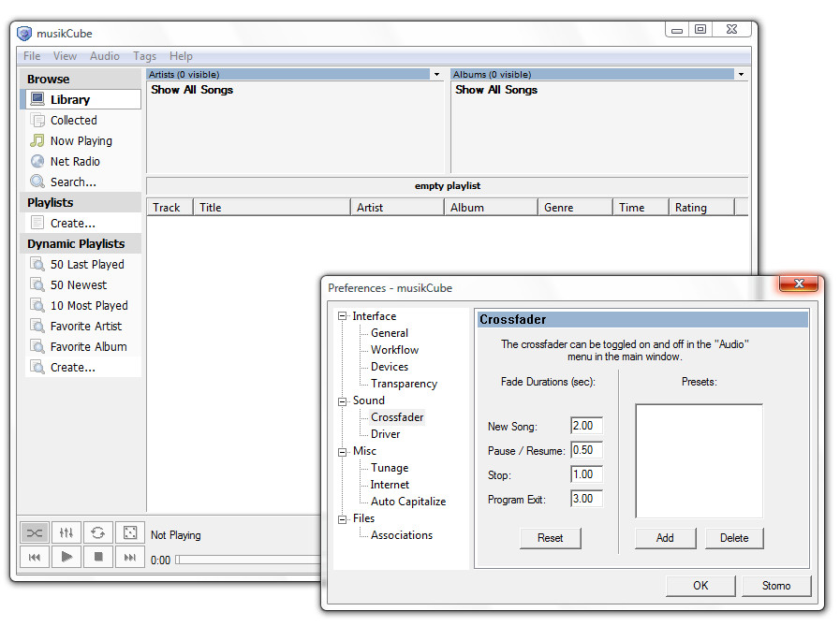Select Auto Capitalize in preferences tree

coord(408,502)
